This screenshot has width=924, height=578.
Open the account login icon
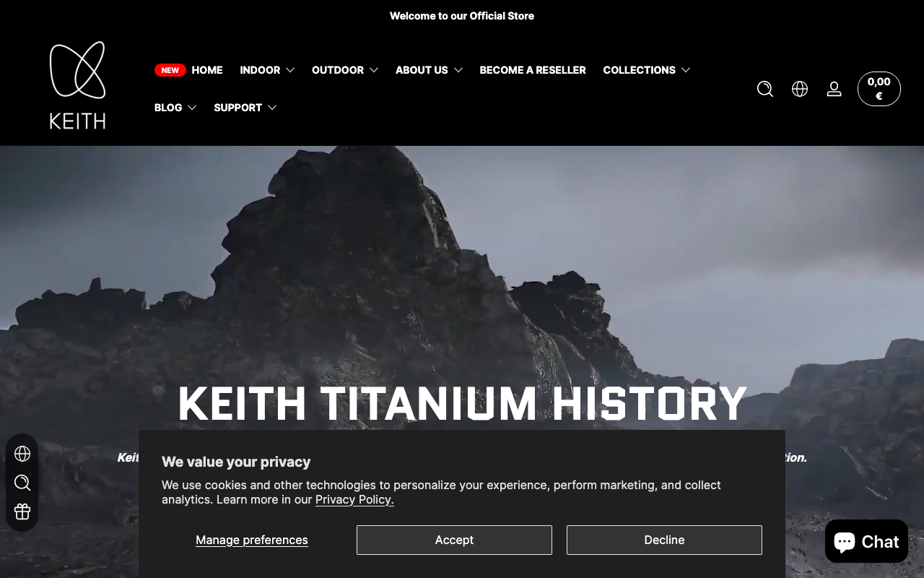coord(834,89)
